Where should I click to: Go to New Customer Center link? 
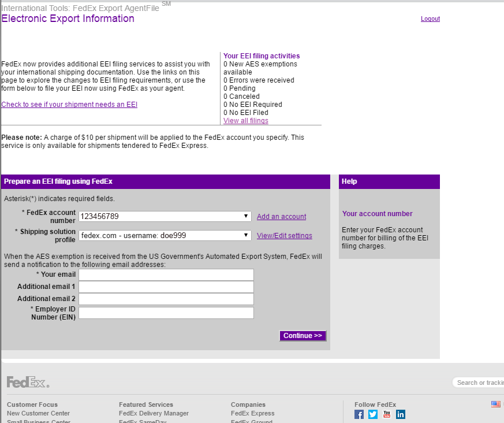pos(38,413)
